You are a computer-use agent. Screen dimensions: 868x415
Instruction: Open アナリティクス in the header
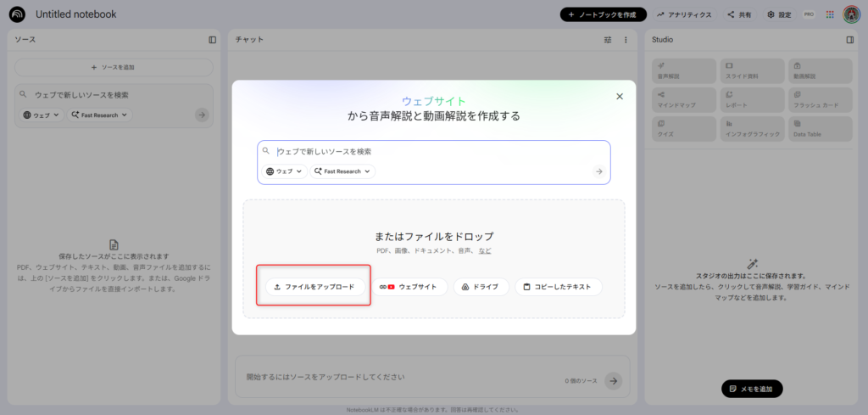tap(683, 14)
